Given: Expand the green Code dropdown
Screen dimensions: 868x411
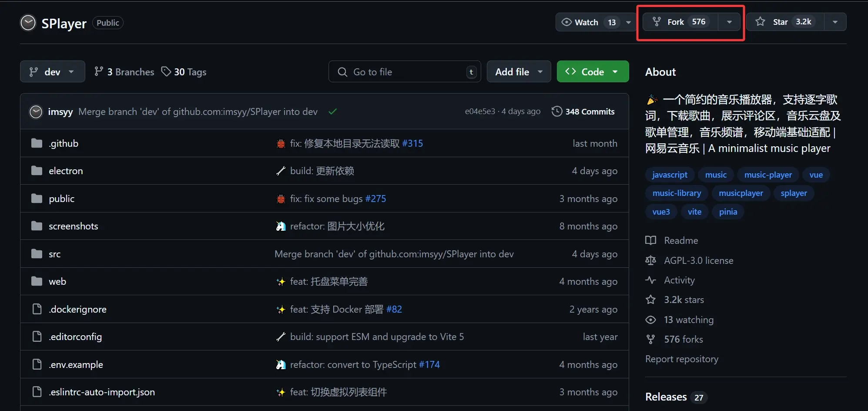Looking at the screenshot, I should tap(615, 71).
